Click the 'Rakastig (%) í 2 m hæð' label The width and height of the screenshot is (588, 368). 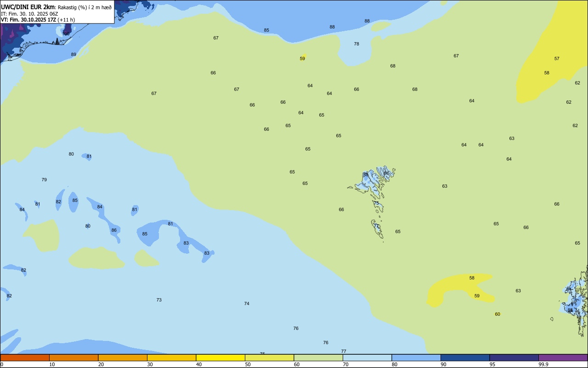85,7
